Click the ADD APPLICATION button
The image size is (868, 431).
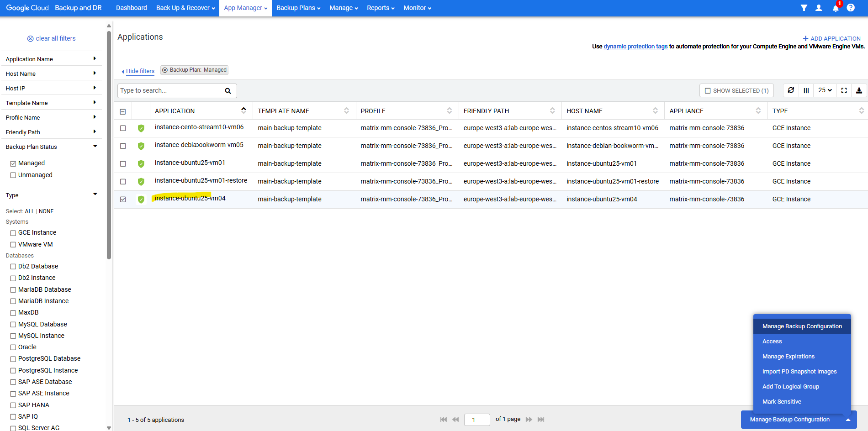click(831, 38)
